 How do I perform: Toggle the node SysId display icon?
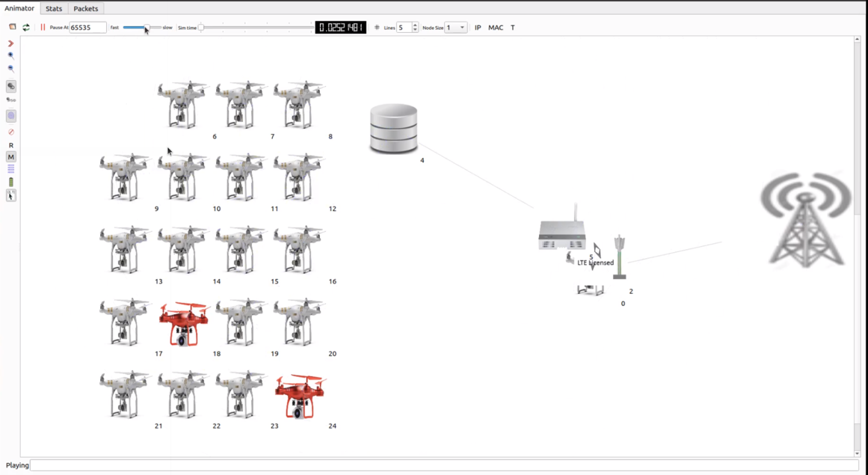pos(11,100)
